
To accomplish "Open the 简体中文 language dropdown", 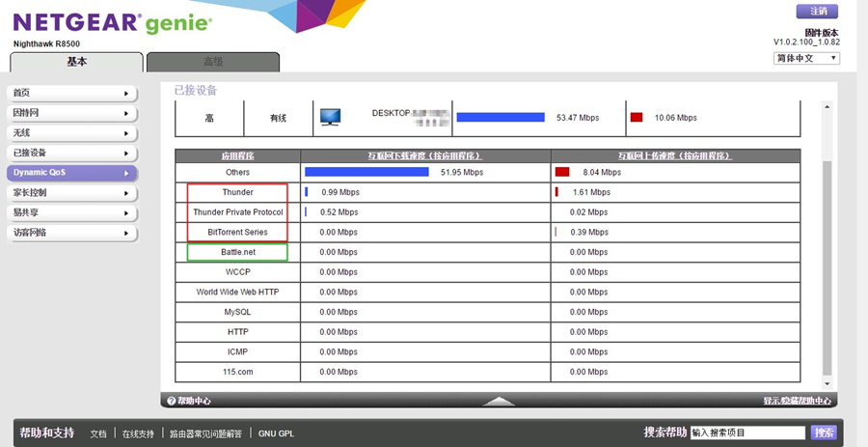I will 806,58.
